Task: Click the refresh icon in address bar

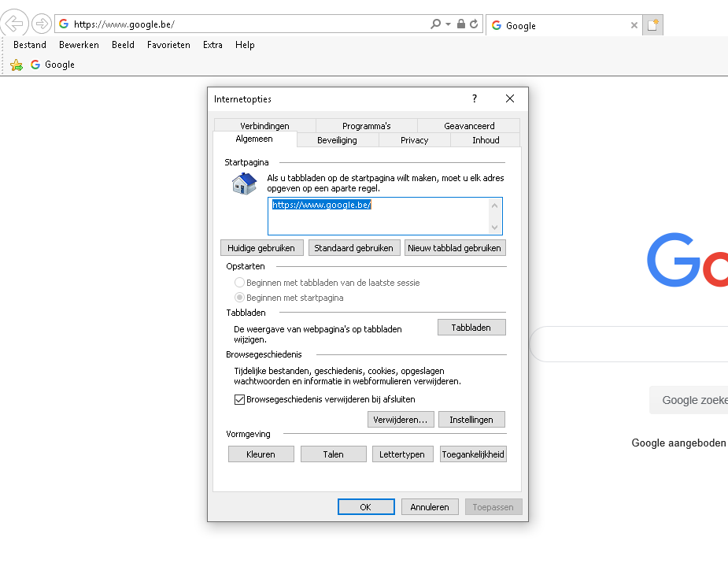Action: click(x=474, y=24)
